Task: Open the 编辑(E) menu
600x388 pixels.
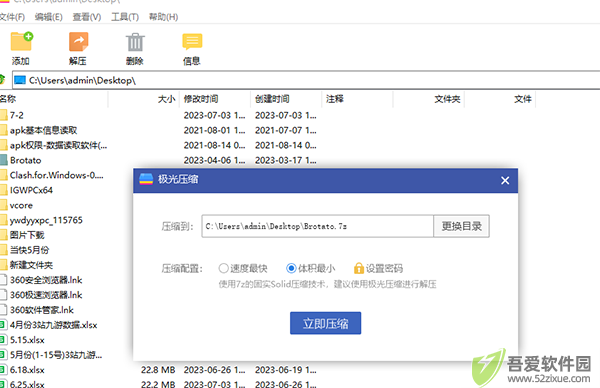Action: (49, 17)
